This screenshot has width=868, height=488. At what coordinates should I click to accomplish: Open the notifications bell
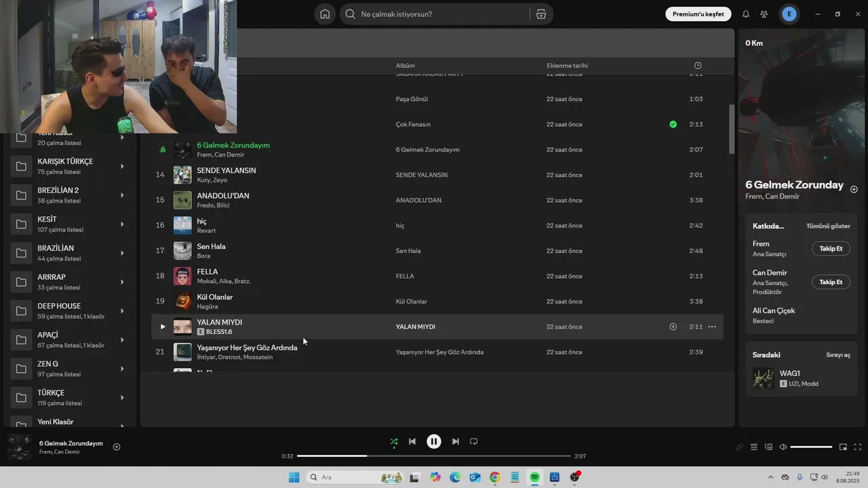click(x=746, y=14)
